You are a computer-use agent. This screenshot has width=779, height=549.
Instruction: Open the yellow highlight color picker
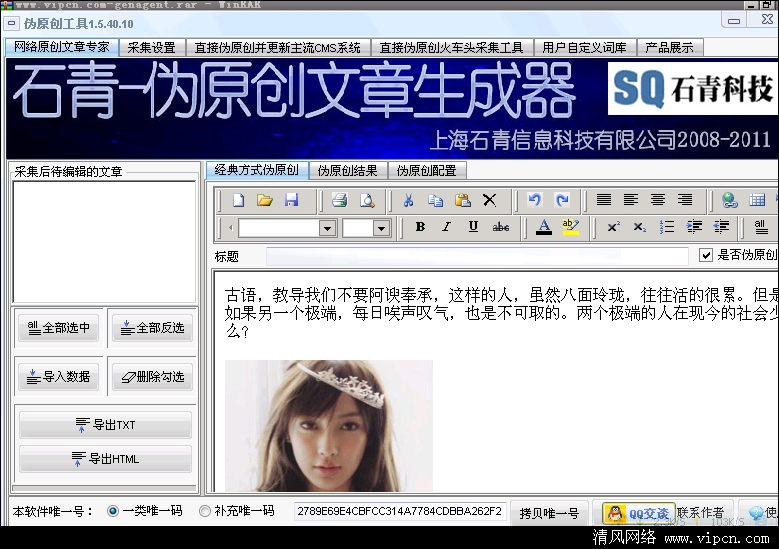tap(570, 227)
